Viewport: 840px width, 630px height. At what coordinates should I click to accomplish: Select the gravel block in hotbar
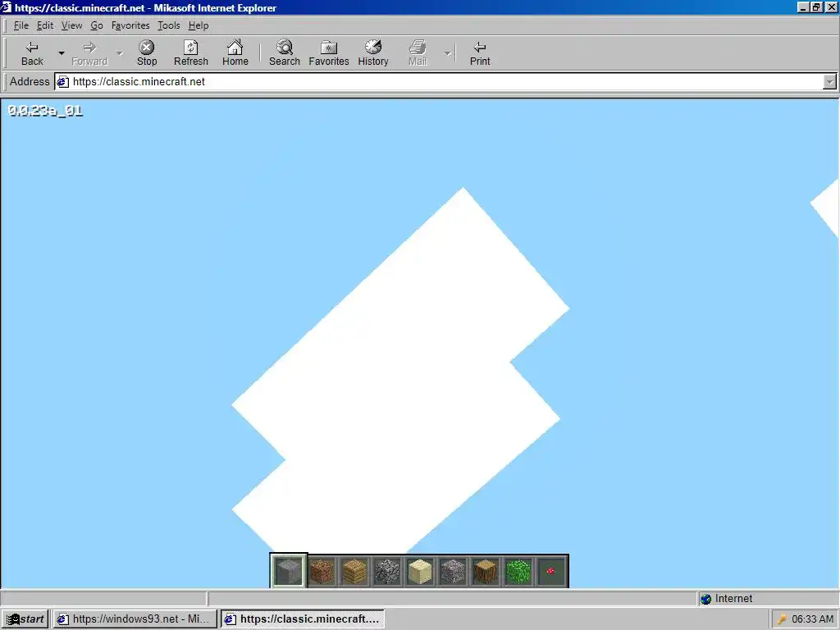coord(453,571)
